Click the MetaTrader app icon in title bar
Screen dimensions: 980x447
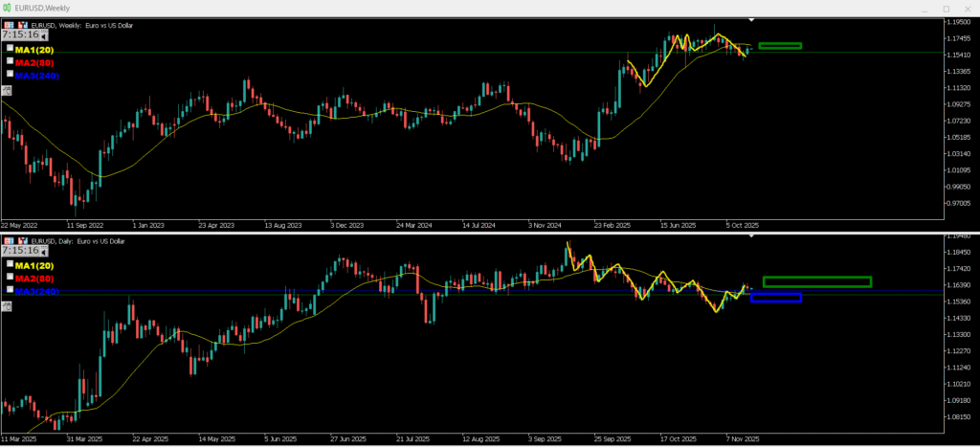8,8
